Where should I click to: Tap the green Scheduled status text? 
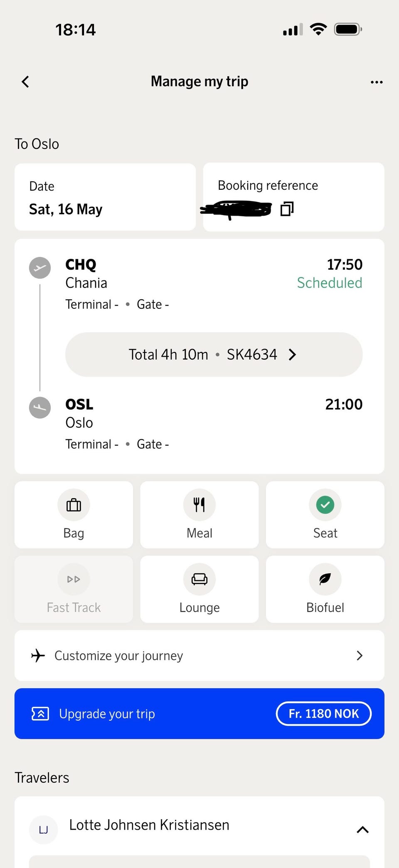coord(329,283)
